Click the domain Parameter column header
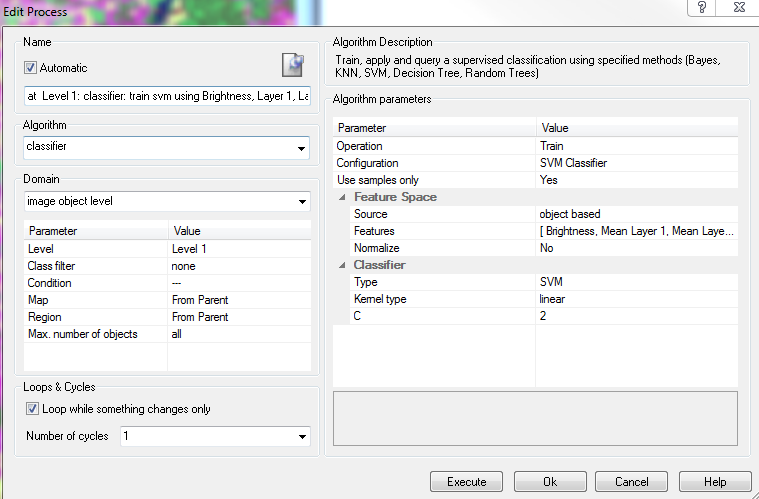The height and width of the screenshot is (499, 759). pyautogui.click(x=96, y=231)
